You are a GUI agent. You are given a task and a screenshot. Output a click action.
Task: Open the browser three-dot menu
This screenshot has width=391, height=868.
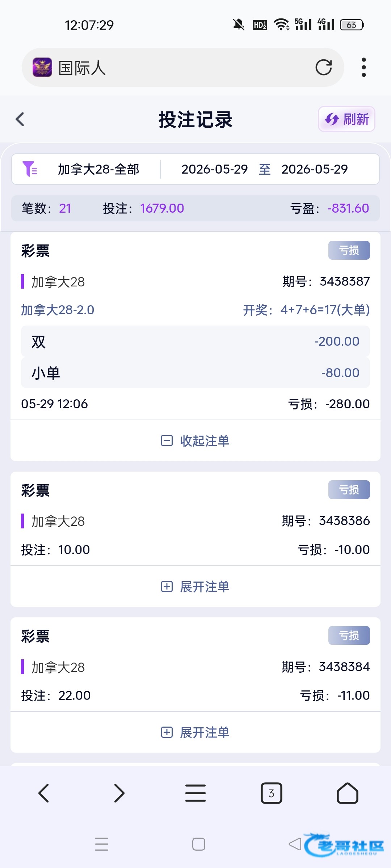point(364,67)
